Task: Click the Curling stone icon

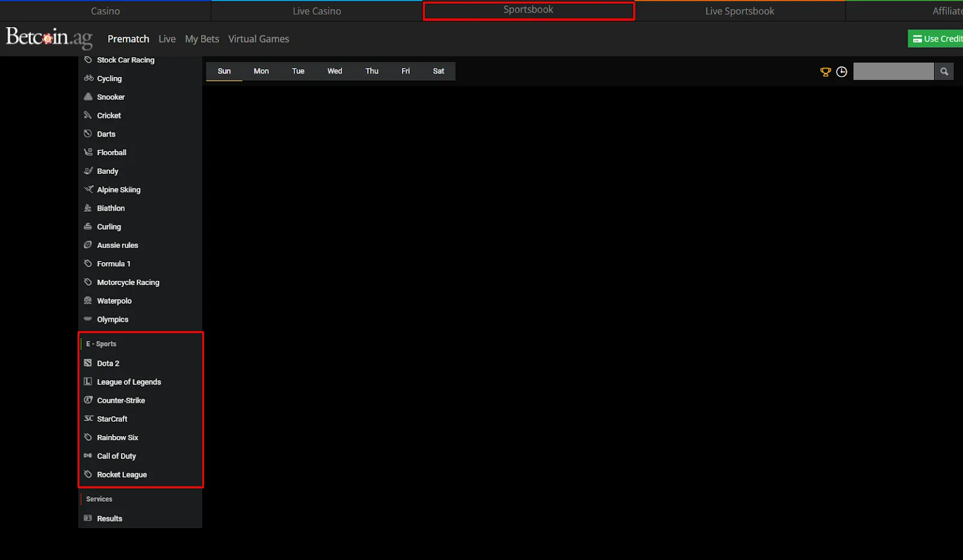Action: tap(88, 226)
